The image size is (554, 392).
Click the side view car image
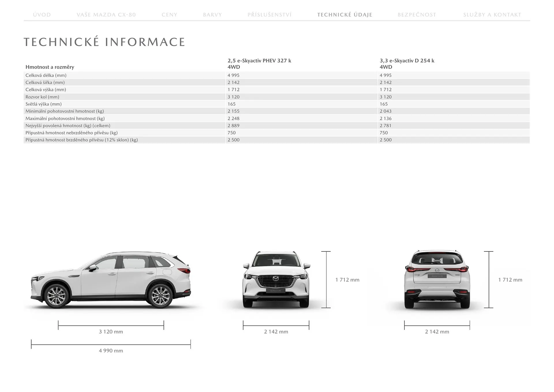pyautogui.click(x=111, y=280)
